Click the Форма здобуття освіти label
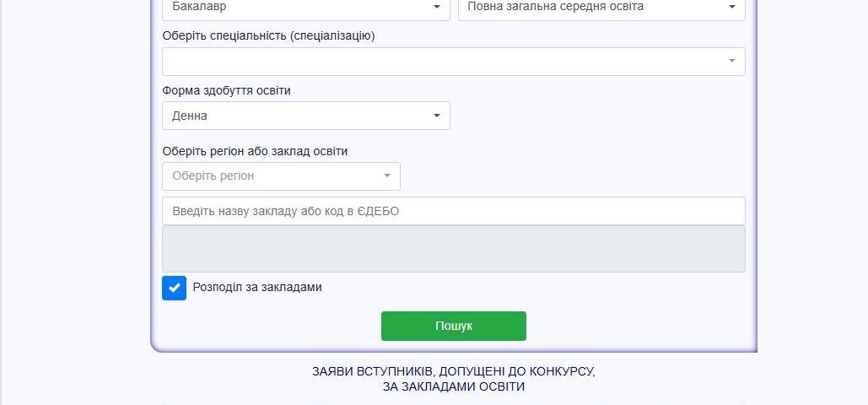868x405 pixels. [x=226, y=91]
